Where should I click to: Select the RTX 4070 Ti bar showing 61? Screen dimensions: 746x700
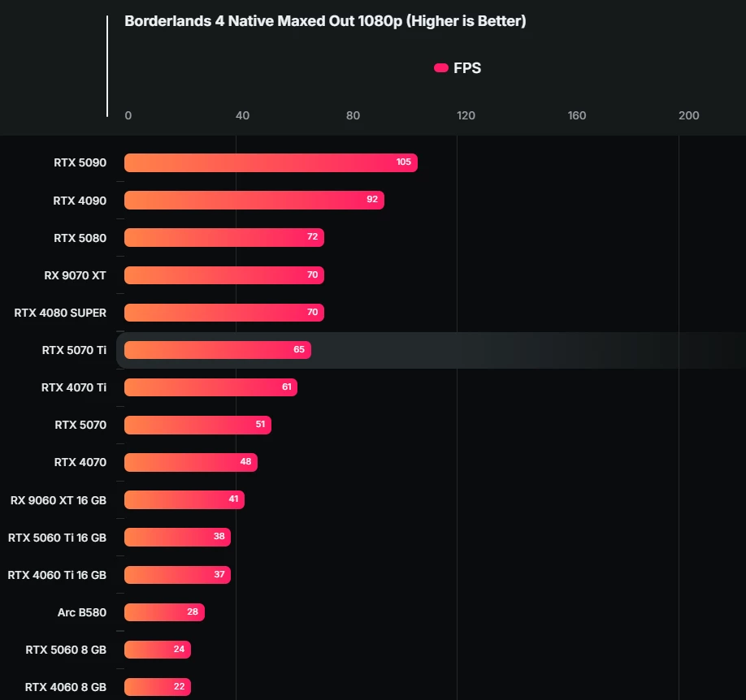click(210, 387)
